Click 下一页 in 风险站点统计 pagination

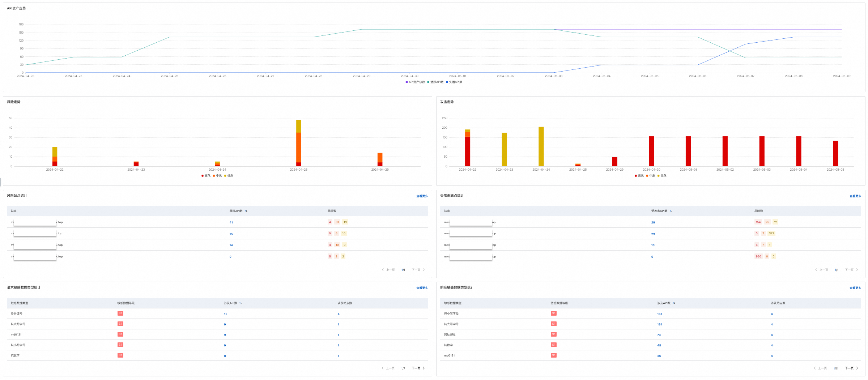pos(418,270)
